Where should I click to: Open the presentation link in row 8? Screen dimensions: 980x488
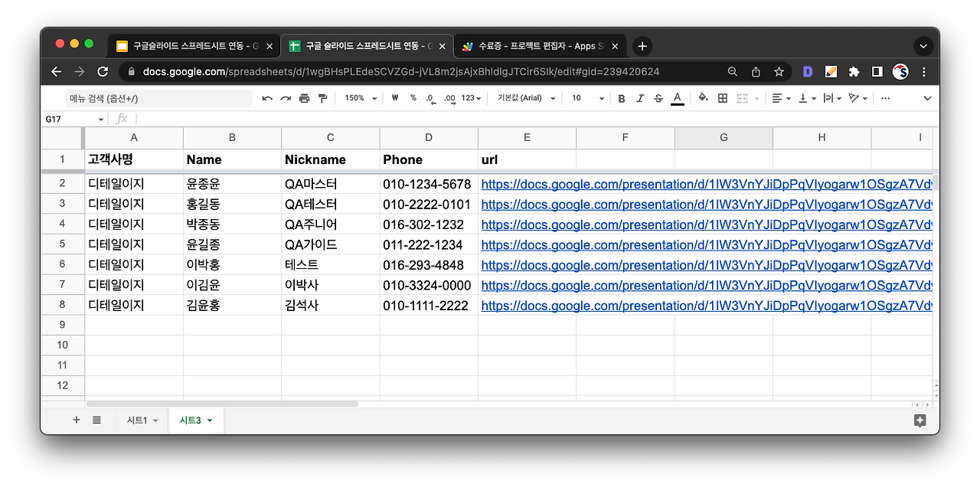pyautogui.click(x=706, y=306)
